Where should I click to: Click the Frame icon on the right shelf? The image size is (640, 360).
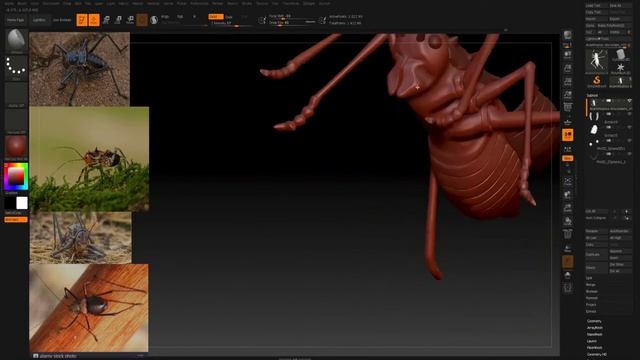[567, 181]
